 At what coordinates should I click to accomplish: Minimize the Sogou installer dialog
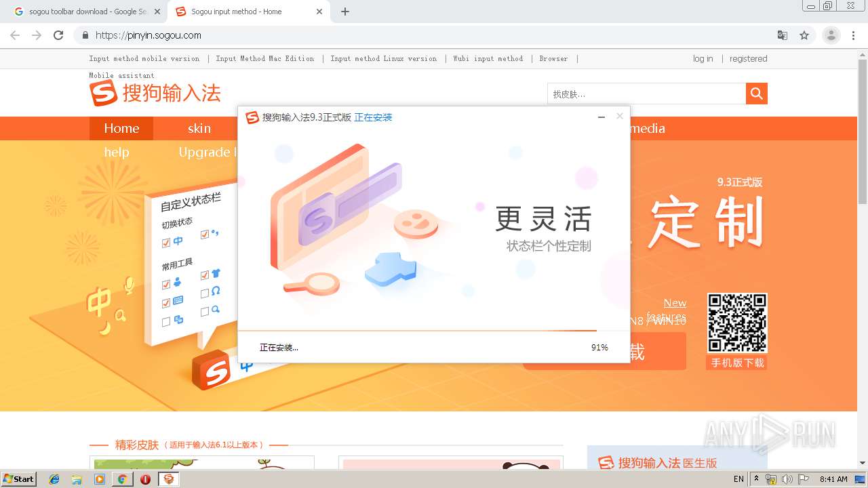pyautogui.click(x=601, y=117)
